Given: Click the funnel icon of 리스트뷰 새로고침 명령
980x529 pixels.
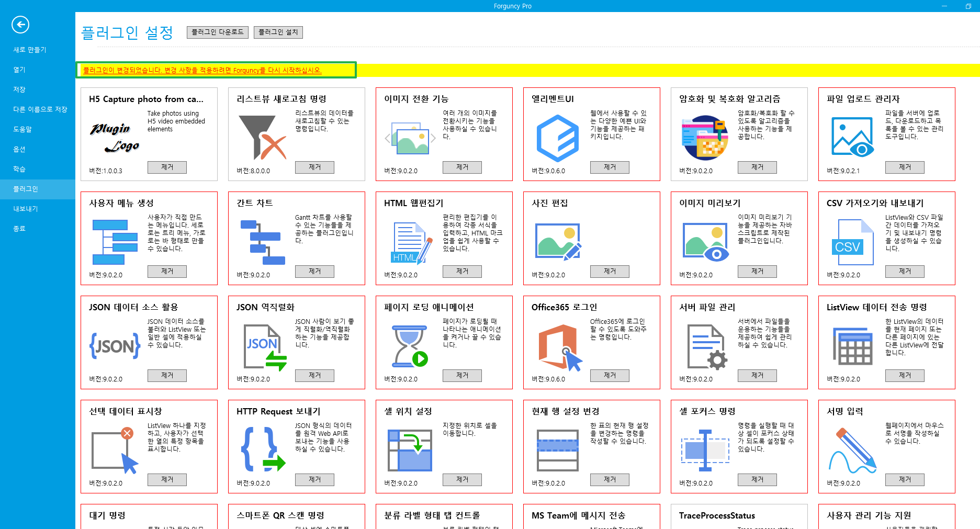Looking at the screenshot, I should tap(263, 138).
